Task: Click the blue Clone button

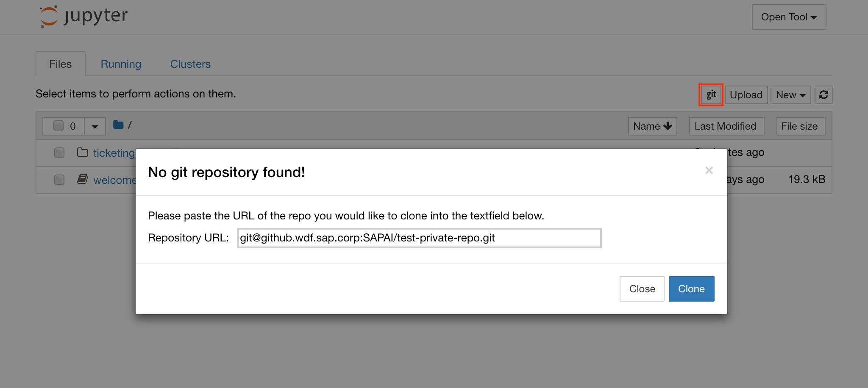Action: point(691,289)
